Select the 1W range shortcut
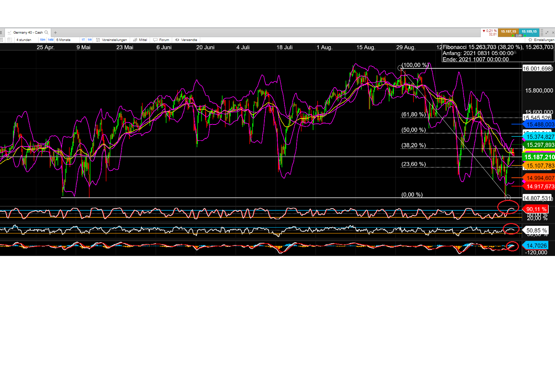 point(89,40)
